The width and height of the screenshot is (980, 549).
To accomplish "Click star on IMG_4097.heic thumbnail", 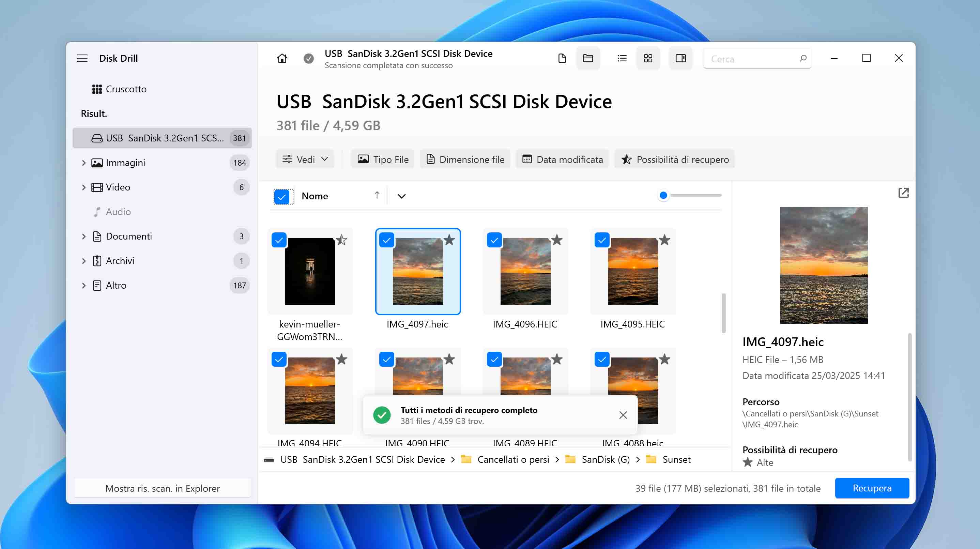I will (449, 240).
